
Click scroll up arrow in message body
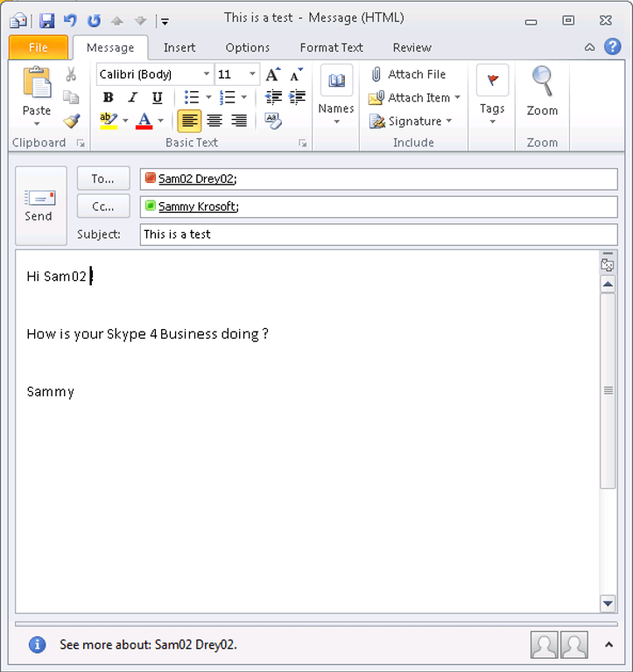(x=608, y=284)
